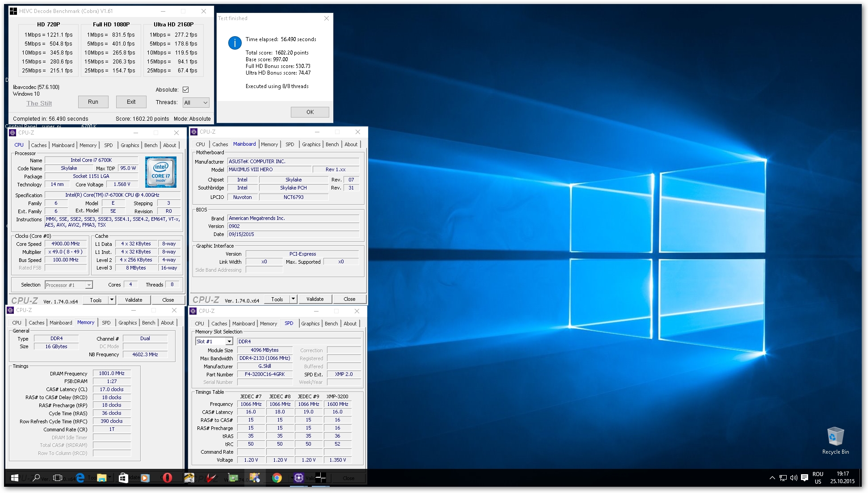This screenshot has height=493, width=868.
Task: Select CPU tab in CPU-Z Memory window
Action: (x=17, y=323)
